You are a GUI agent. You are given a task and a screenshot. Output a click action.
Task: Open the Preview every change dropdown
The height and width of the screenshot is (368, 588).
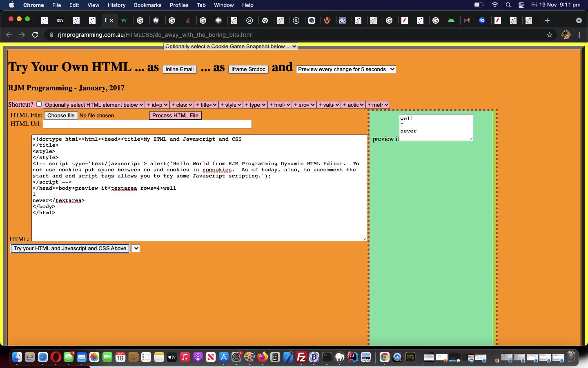coord(346,70)
